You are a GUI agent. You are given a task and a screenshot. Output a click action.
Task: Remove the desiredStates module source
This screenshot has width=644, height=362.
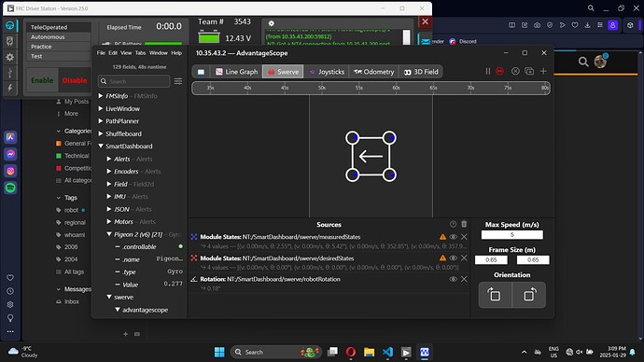tap(464, 258)
